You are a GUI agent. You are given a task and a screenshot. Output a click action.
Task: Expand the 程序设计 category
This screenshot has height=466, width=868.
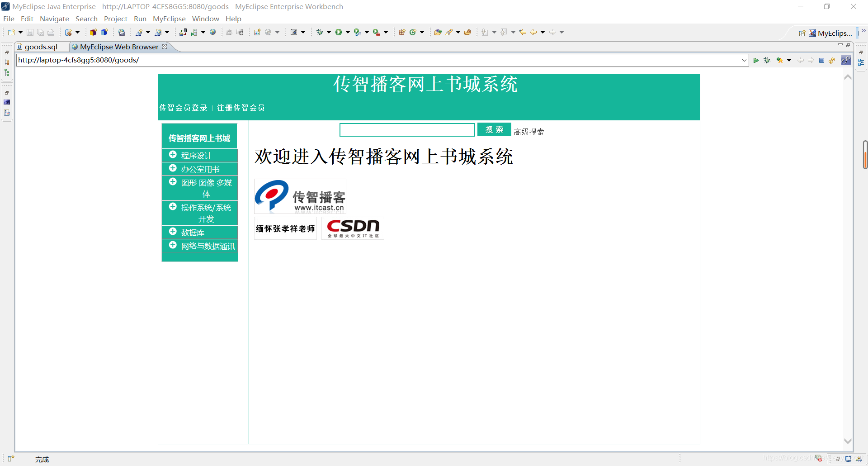[173, 155]
